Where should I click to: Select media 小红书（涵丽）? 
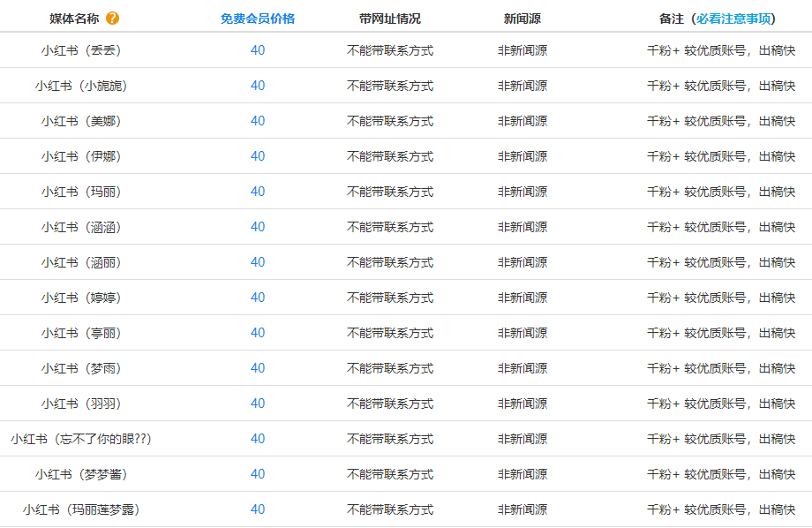[81, 262]
